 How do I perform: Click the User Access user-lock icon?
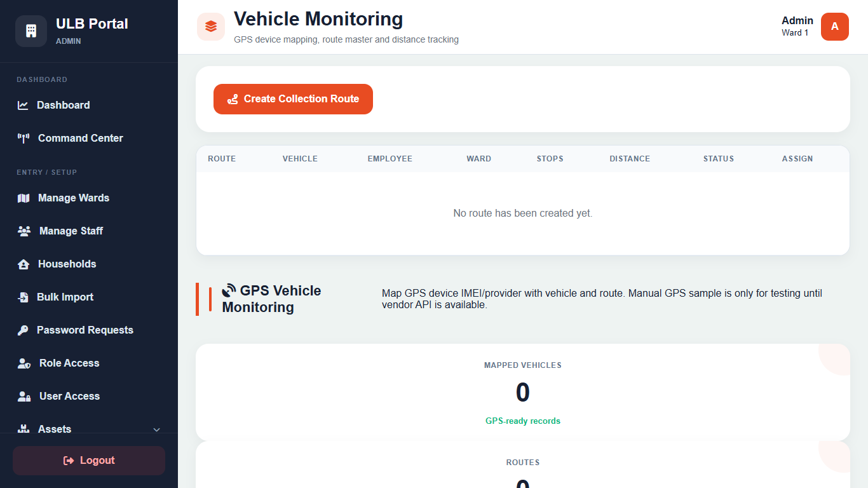[24, 396]
